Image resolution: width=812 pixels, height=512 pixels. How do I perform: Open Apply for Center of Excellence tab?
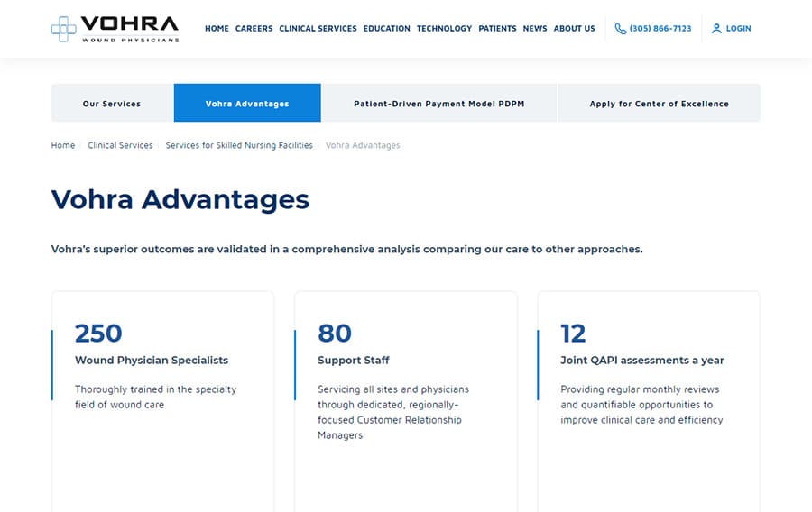[x=659, y=104]
